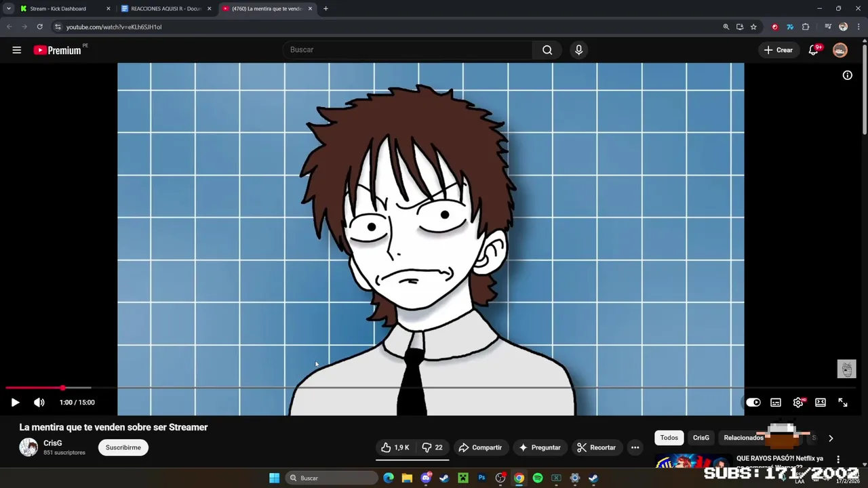The image size is (868, 488).
Task: Go back in browser history
Action: click(x=9, y=27)
